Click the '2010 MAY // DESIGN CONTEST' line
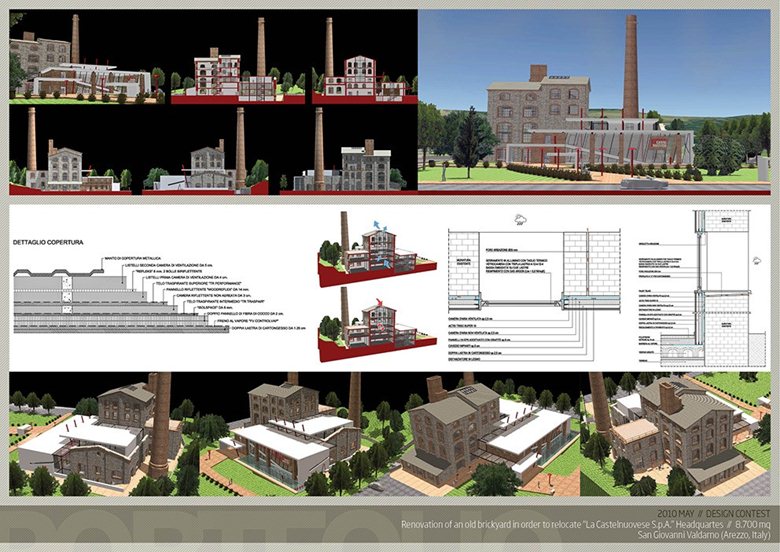Screen dimensions: 780x552 (713, 514)
